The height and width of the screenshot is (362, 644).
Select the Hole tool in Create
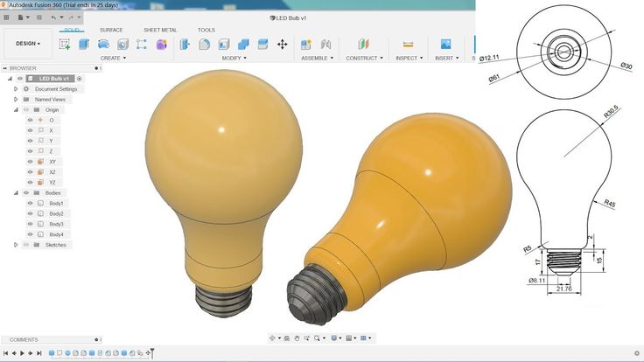click(122, 44)
